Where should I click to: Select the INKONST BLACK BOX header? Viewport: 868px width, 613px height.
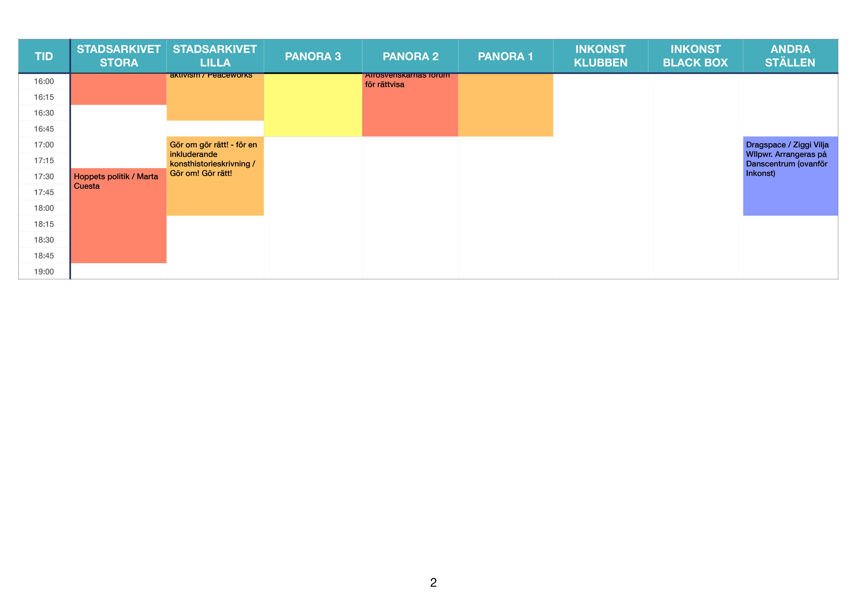tap(695, 56)
